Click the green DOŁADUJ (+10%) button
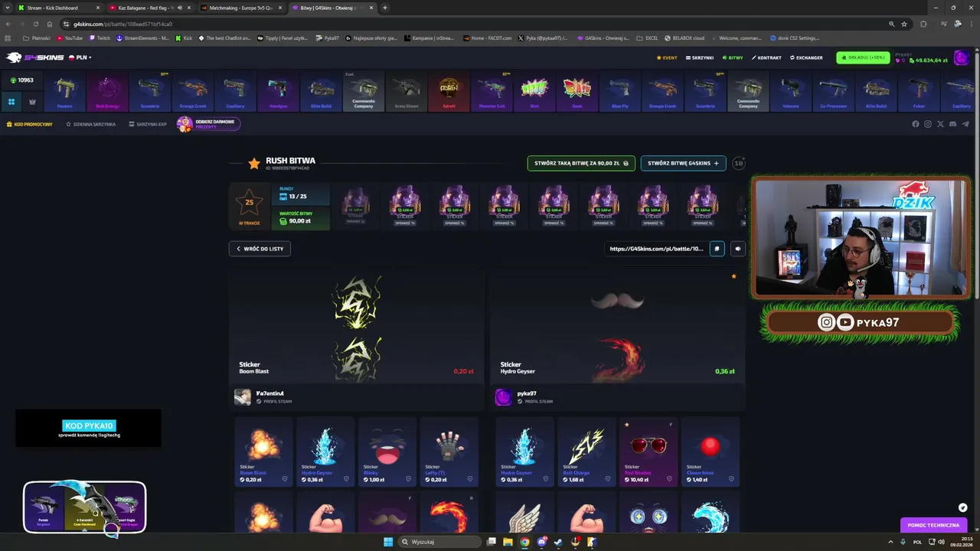This screenshot has width=980, height=551. (863, 57)
